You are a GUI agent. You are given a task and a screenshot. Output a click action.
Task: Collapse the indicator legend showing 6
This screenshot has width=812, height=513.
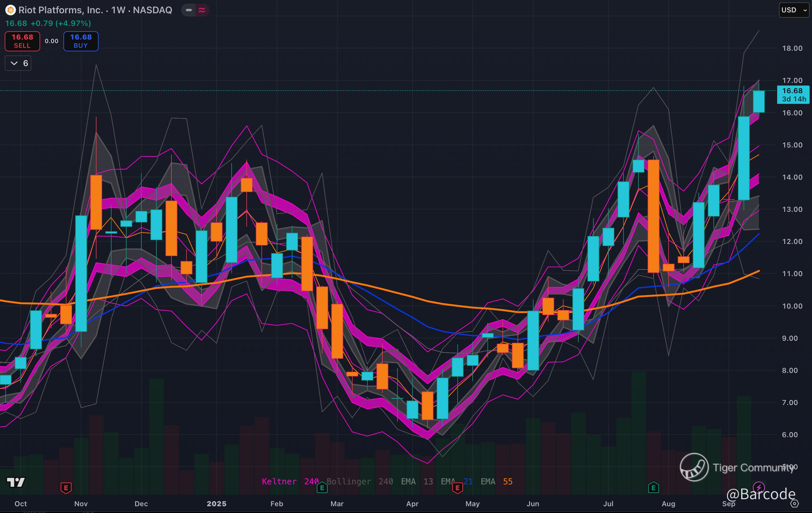18,63
